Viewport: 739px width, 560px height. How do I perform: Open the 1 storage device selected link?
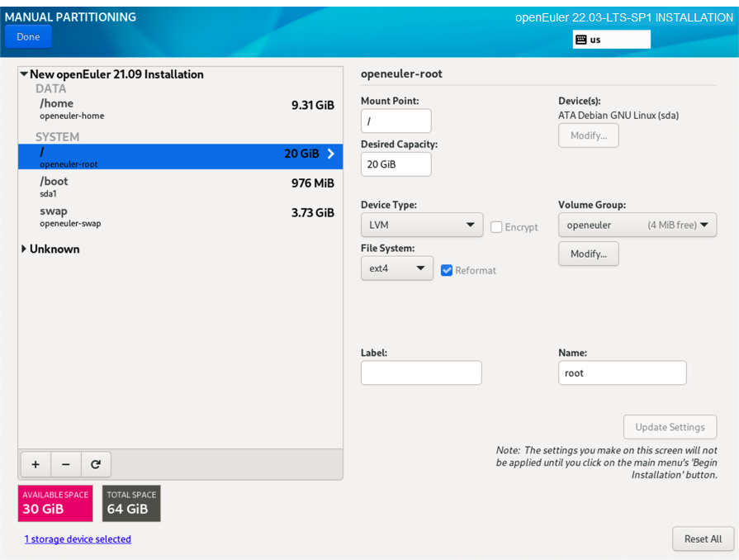78,539
